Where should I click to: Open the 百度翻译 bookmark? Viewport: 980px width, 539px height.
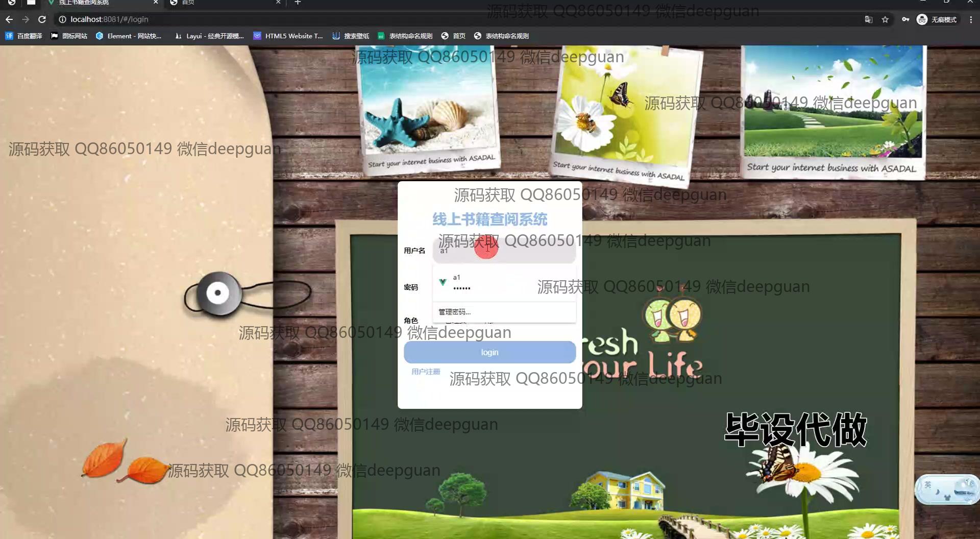tap(24, 36)
